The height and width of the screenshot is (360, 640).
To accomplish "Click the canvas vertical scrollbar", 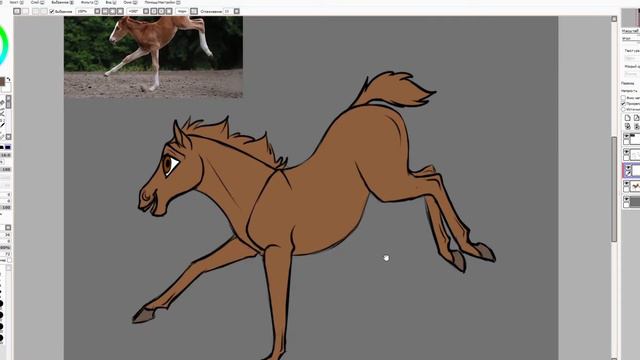I will (614, 190).
